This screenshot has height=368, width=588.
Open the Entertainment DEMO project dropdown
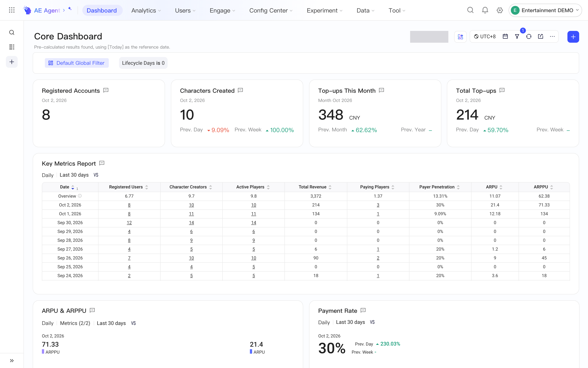coord(545,10)
